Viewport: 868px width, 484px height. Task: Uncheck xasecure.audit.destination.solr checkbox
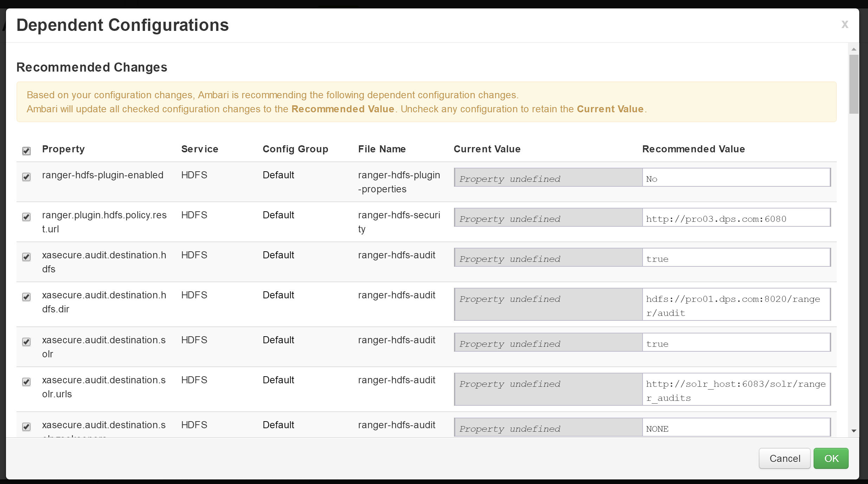pos(26,342)
